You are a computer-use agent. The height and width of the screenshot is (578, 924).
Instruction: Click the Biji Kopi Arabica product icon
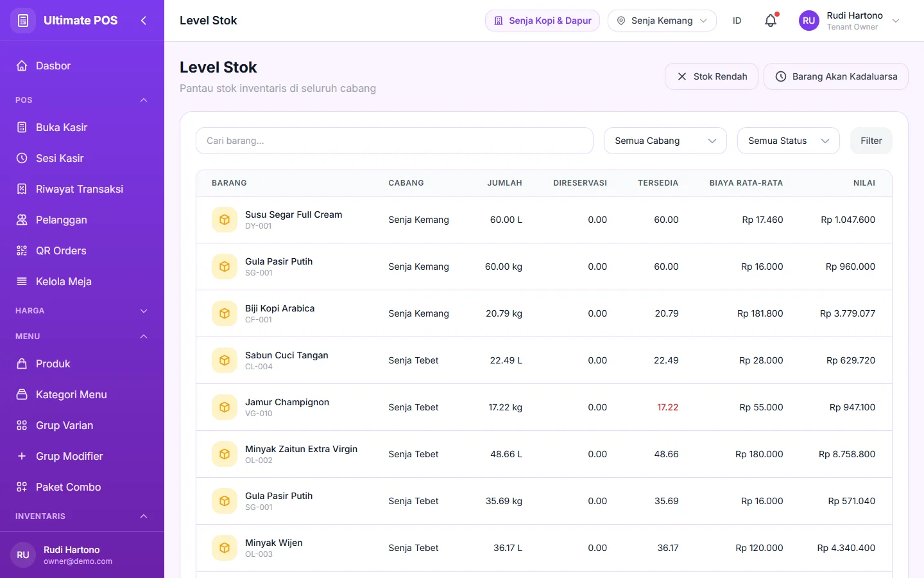click(225, 313)
